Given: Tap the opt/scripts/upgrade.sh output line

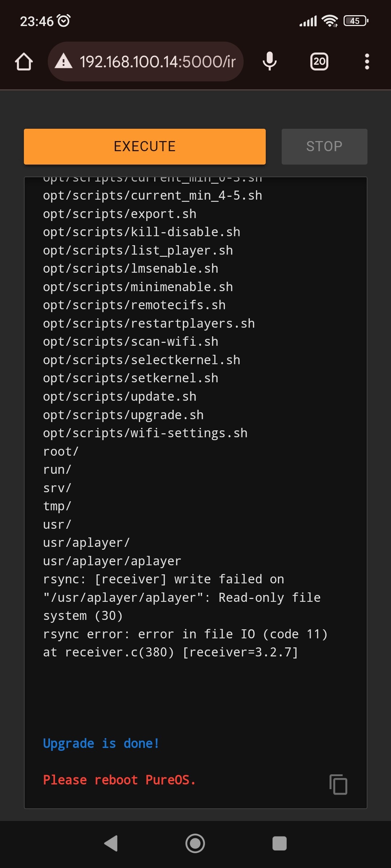Looking at the screenshot, I should (x=123, y=415).
